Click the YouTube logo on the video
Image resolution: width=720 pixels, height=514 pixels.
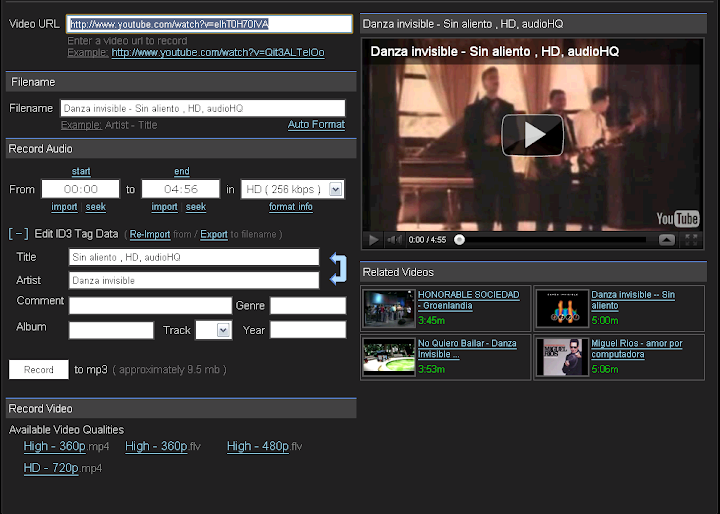[x=677, y=219]
